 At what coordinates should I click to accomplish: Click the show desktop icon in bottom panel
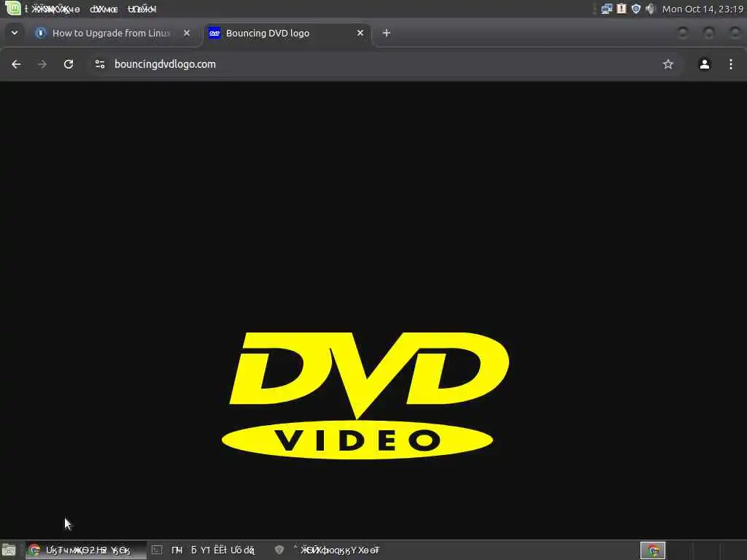click(9, 550)
